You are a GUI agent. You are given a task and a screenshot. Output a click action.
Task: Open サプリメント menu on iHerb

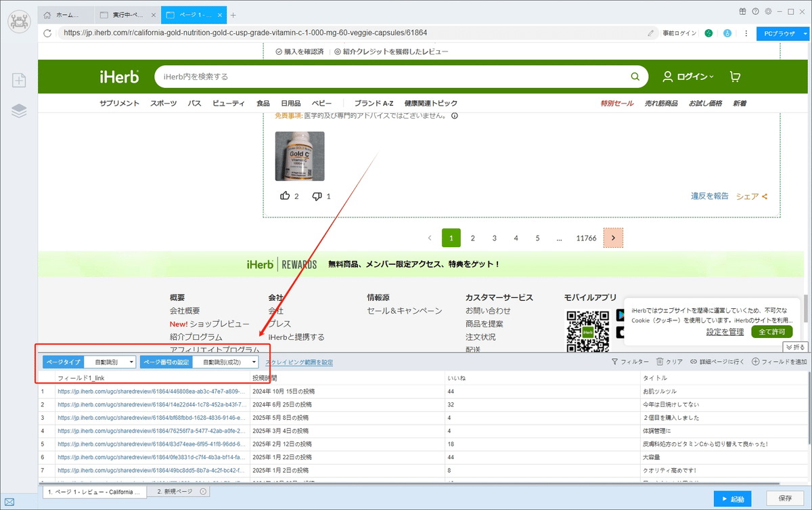pos(119,104)
